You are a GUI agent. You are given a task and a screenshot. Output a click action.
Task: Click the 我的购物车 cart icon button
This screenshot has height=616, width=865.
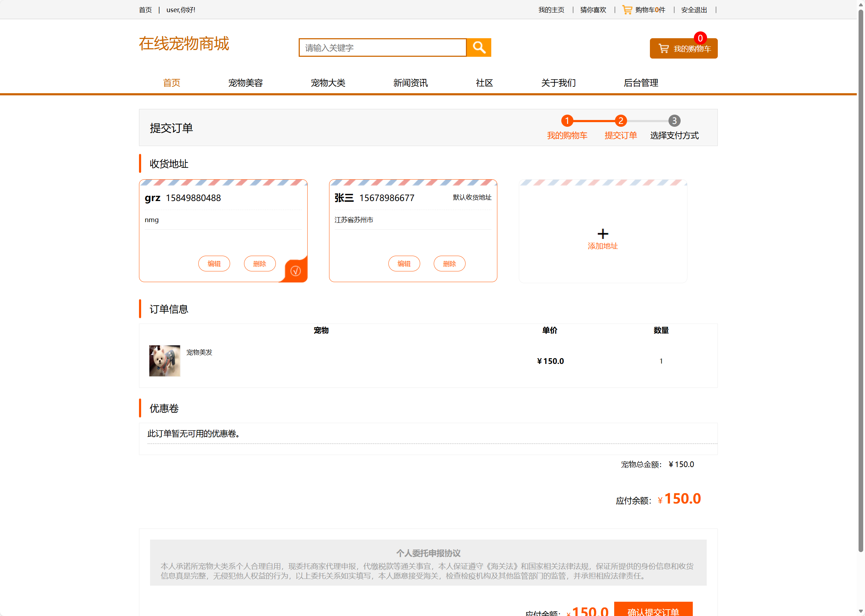tap(683, 48)
